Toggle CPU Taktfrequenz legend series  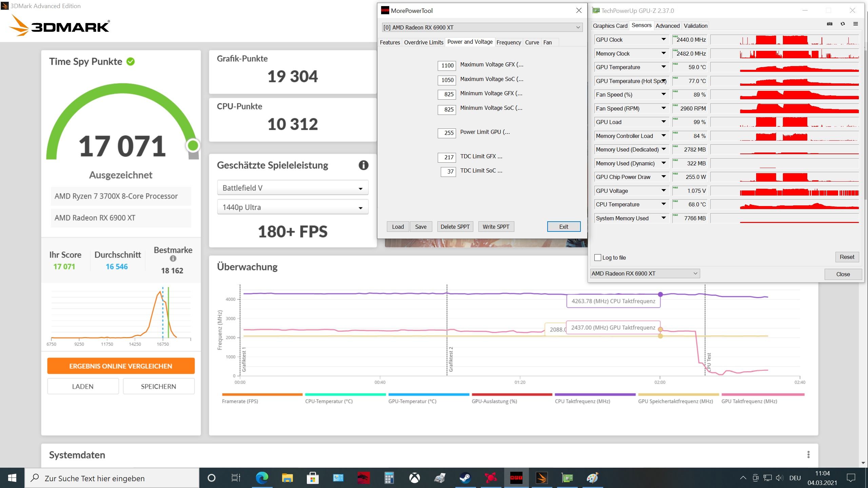595,399
